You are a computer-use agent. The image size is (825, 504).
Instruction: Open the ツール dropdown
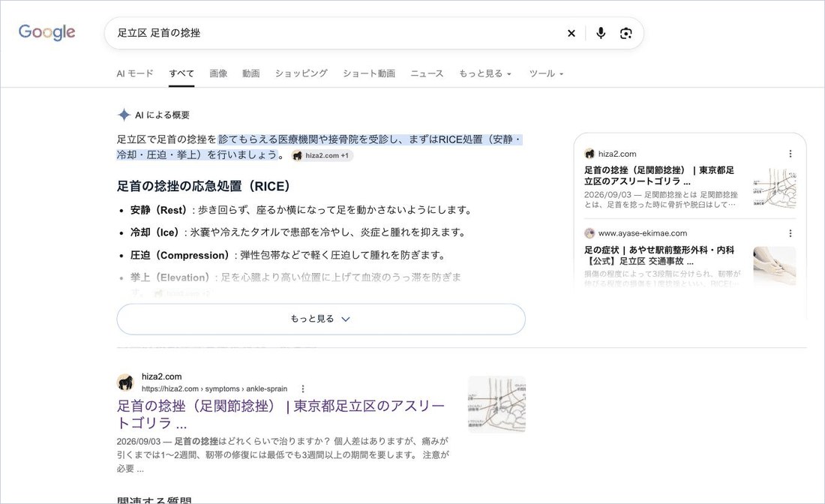pyautogui.click(x=546, y=73)
